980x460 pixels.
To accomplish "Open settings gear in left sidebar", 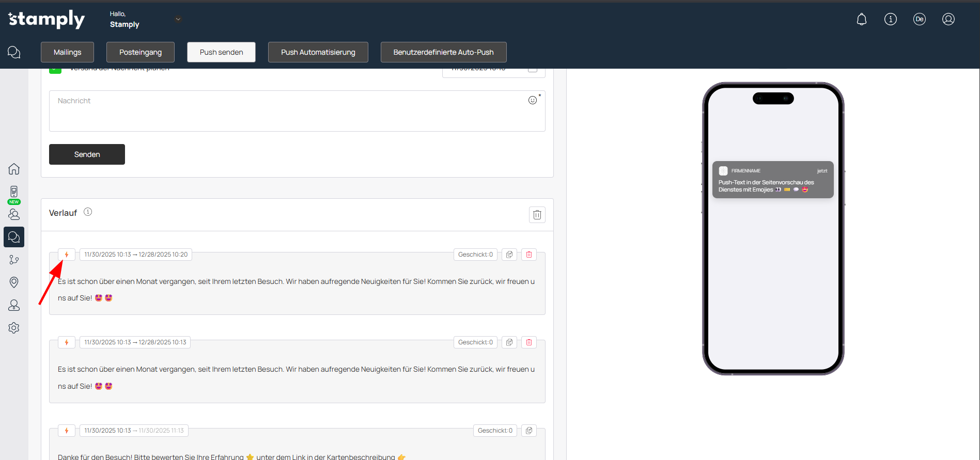I will click(14, 328).
